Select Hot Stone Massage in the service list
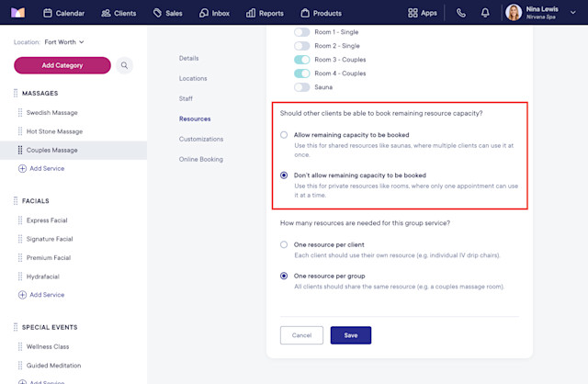The height and width of the screenshot is (384, 588). (54, 131)
